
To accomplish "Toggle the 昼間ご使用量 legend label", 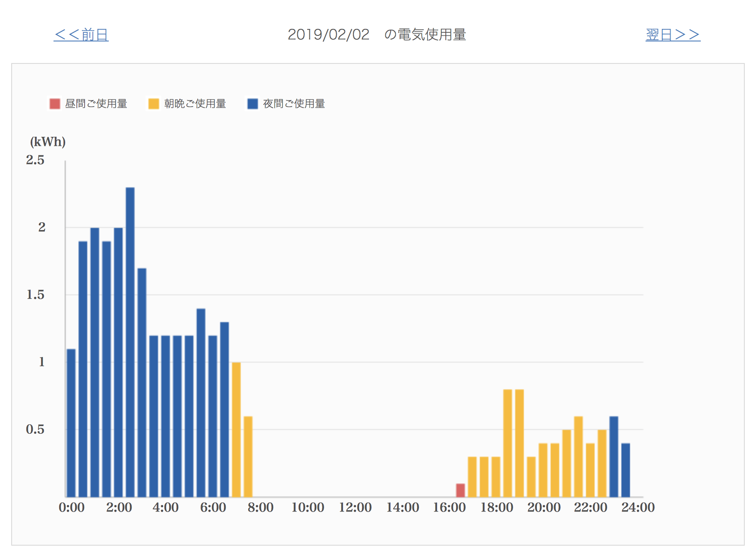I will pyautogui.click(x=96, y=104).
